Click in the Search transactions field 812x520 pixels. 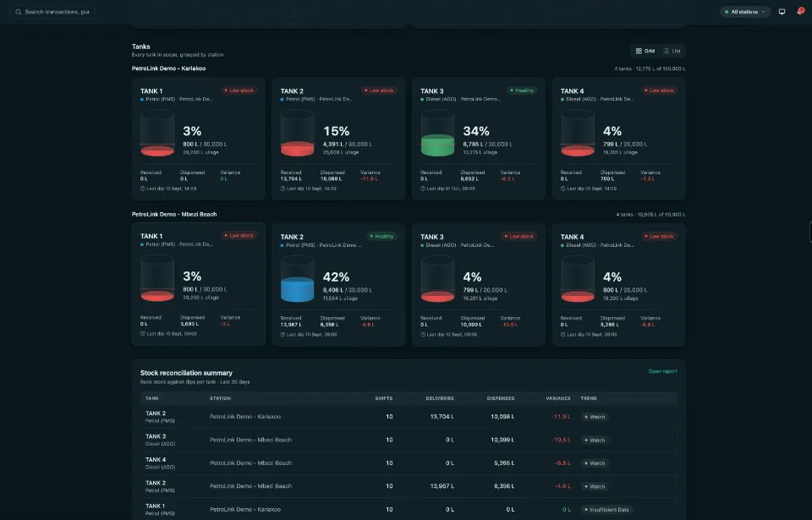point(52,12)
